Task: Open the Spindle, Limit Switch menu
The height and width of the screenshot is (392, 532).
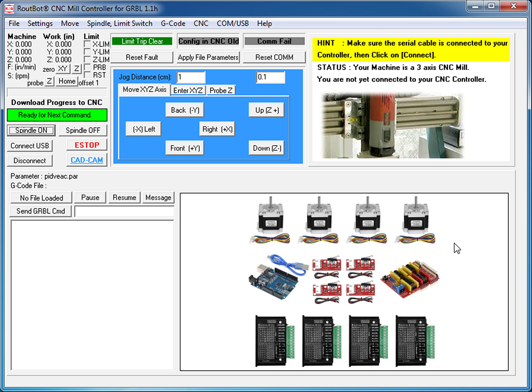Action: pos(120,23)
